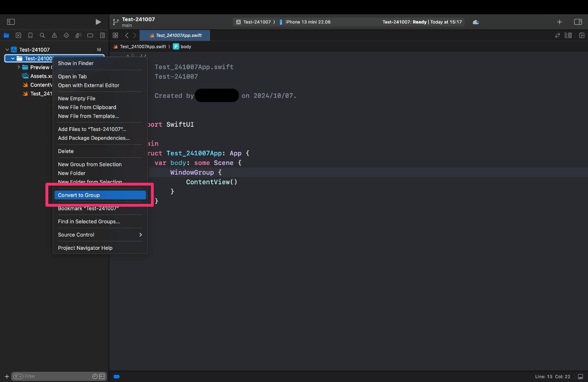This screenshot has width=588, height=382.
Task: Open the Source Control navigator icon
Action: point(18,35)
